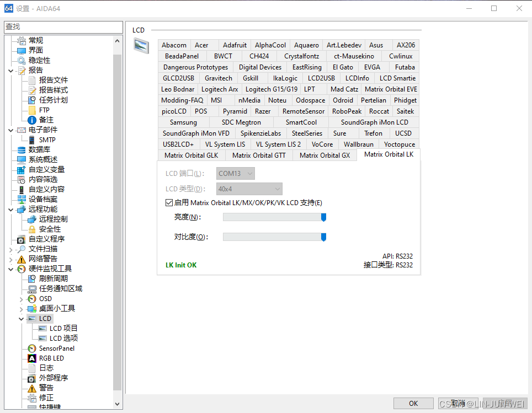The image size is (532, 413).
Task: Open the AX206 tab
Action: [x=406, y=45]
